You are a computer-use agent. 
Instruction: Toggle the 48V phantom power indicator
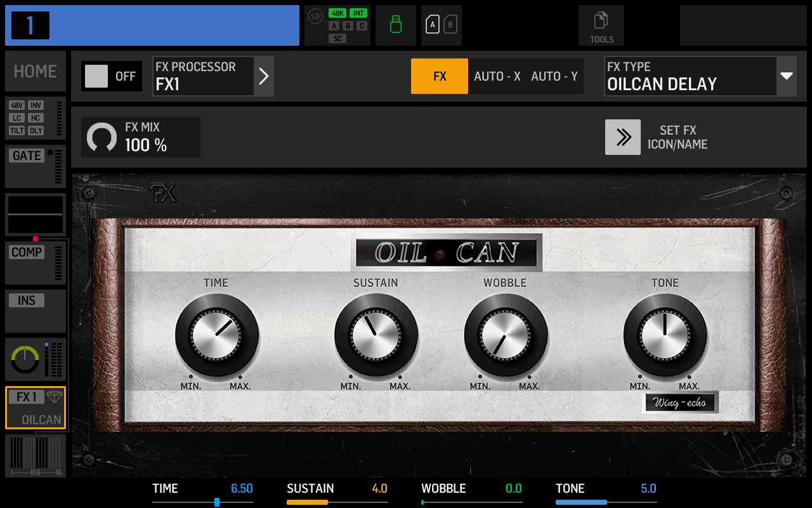(16, 105)
